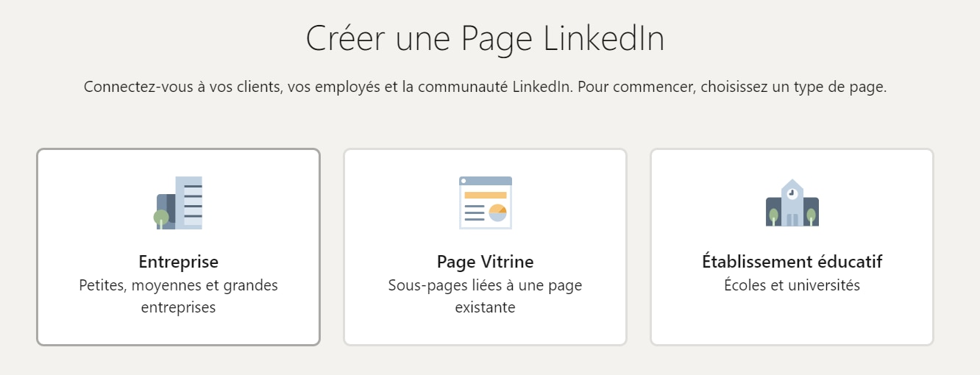The image size is (980, 375).
Task: Click the Page Vitrine webpage chart icon
Action: point(485,203)
